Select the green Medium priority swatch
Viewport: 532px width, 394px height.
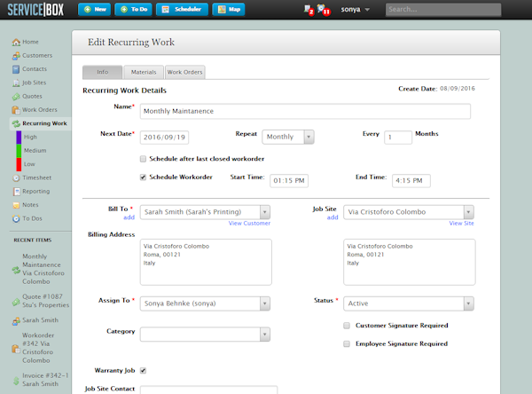19,151
